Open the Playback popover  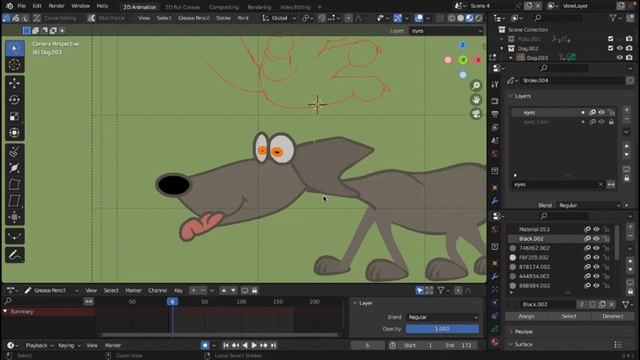point(39,345)
